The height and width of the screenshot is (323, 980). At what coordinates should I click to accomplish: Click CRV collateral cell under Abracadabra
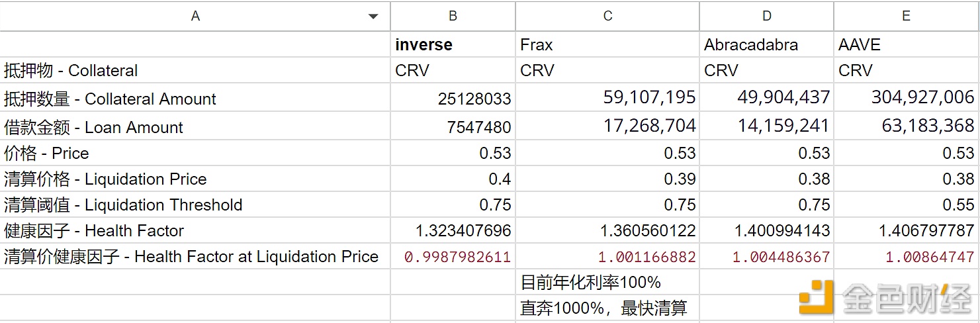pyautogui.click(x=766, y=70)
